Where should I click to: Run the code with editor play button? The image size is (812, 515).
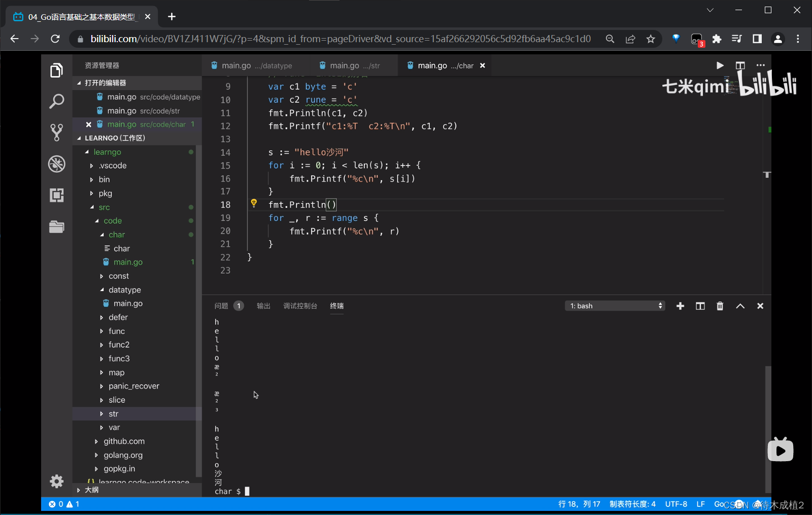coord(720,66)
